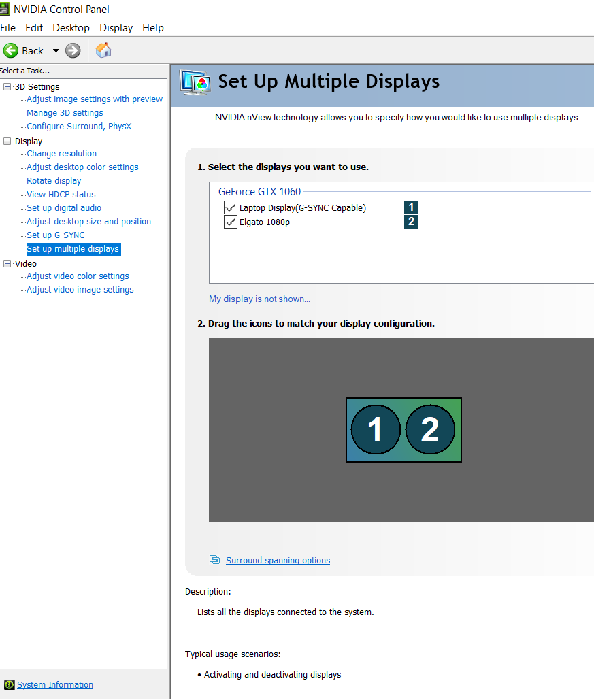Open the Back history dropdown arrow
The width and height of the screenshot is (594, 700).
pyautogui.click(x=56, y=51)
